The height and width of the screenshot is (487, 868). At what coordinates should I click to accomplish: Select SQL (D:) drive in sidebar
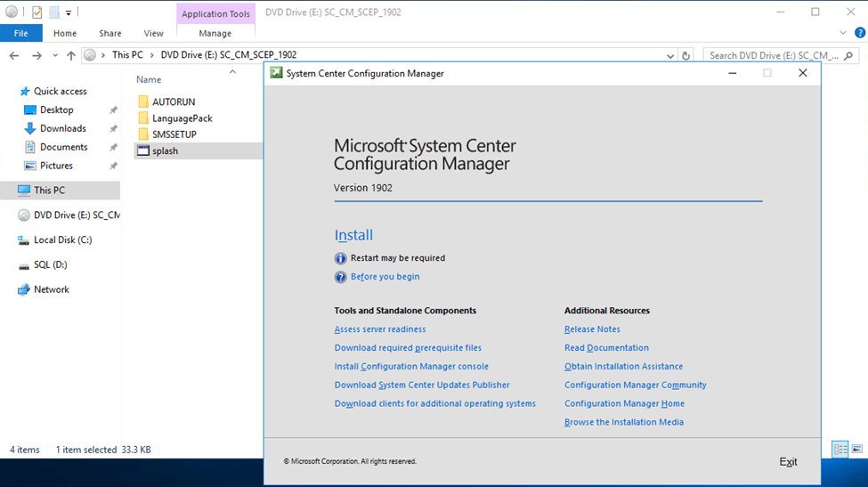pos(50,264)
